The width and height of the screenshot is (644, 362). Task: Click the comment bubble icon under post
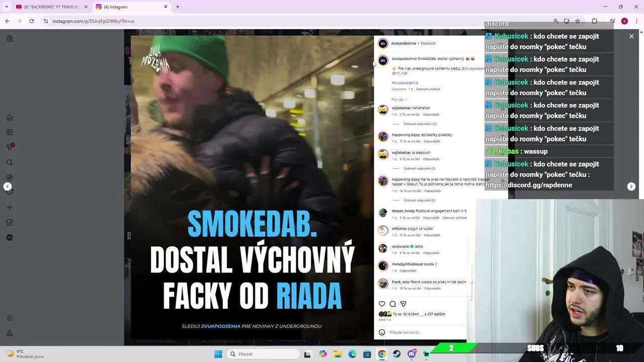392,304
